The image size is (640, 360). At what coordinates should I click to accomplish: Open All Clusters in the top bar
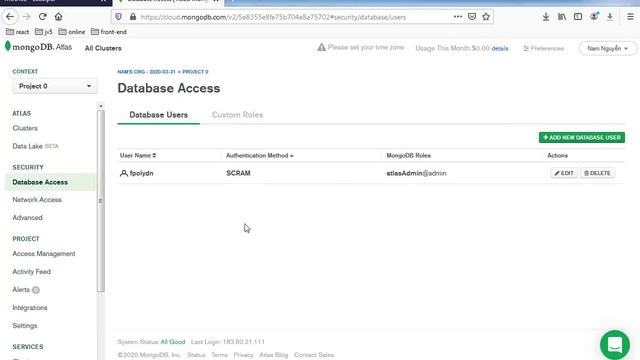coord(103,48)
